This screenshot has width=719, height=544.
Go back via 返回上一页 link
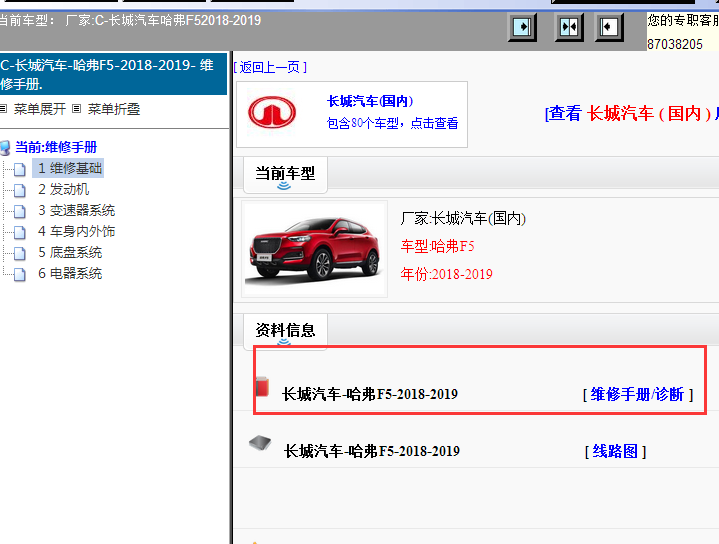point(270,67)
